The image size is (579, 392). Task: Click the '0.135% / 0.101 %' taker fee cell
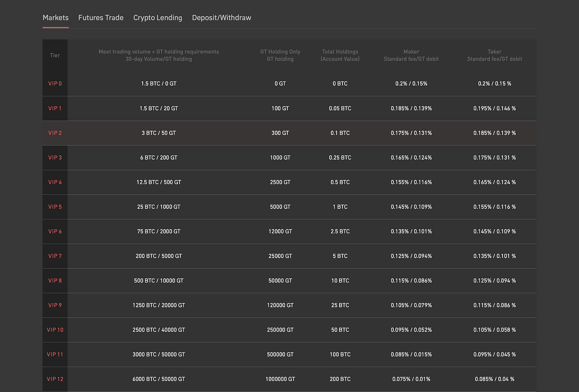(x=495, y=256)
